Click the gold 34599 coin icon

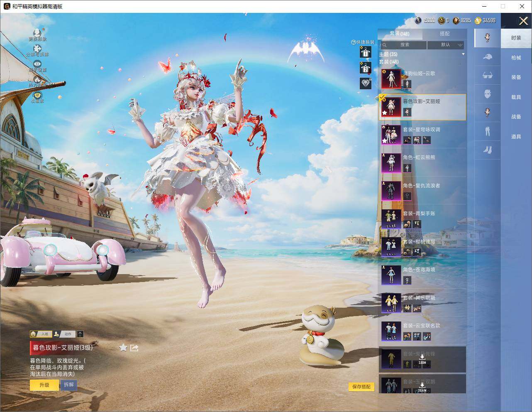478,20
